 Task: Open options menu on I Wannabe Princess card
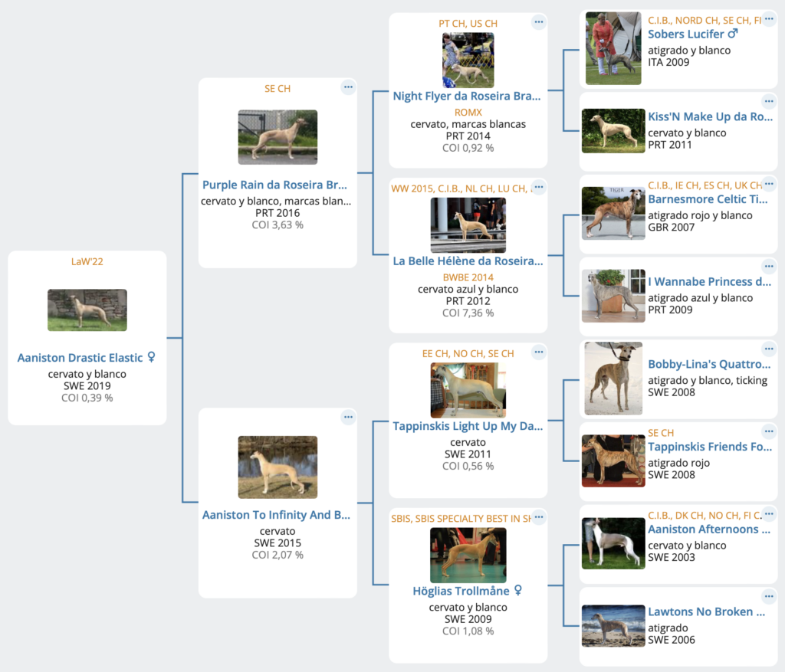tap(769, 267)
